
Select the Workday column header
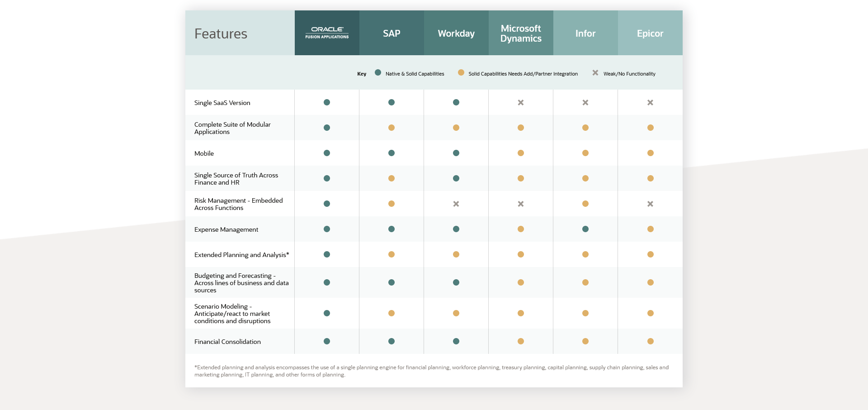coord(456,33)
